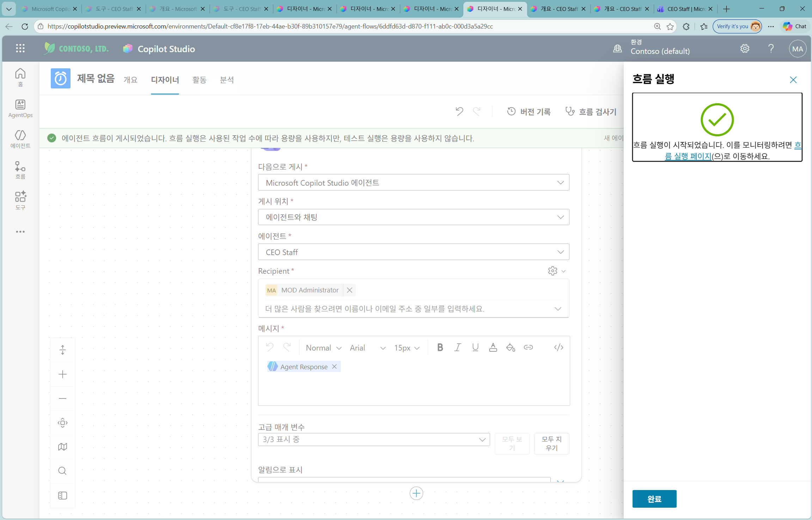Toggle the code view in message editor
The height and width of the screenshot is (520, 812).
[x=558, y=347]
